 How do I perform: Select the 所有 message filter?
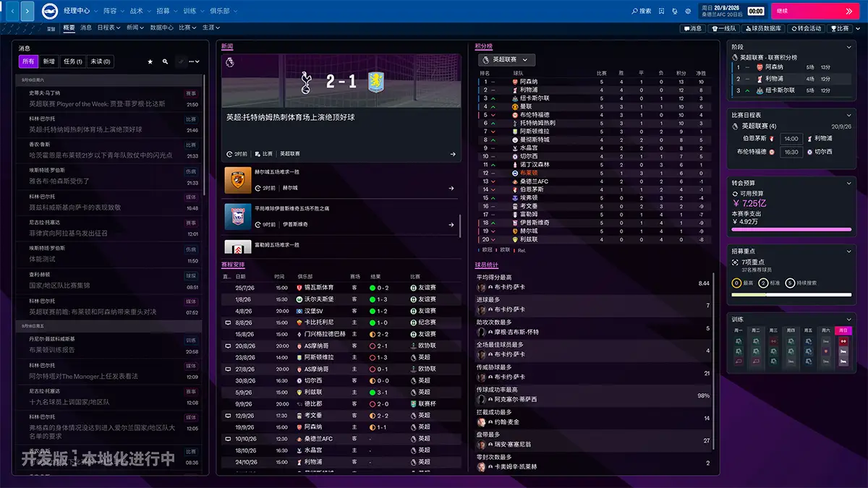[28, 61]
